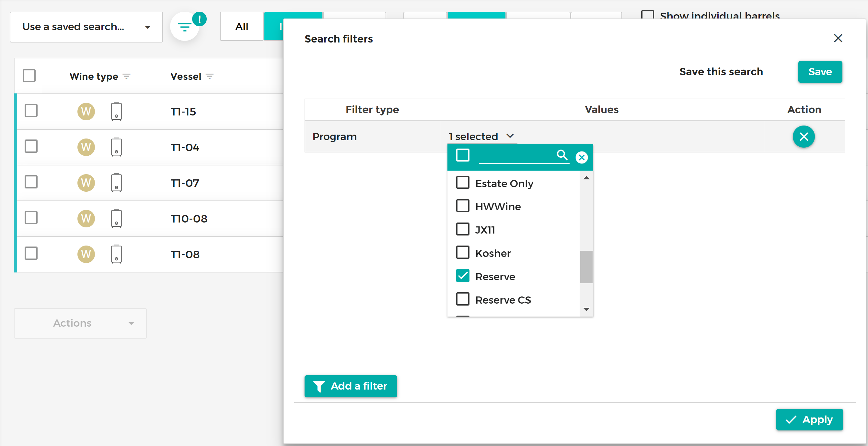
Task: Close the Search filters dialog
Action: coord(838,38)
